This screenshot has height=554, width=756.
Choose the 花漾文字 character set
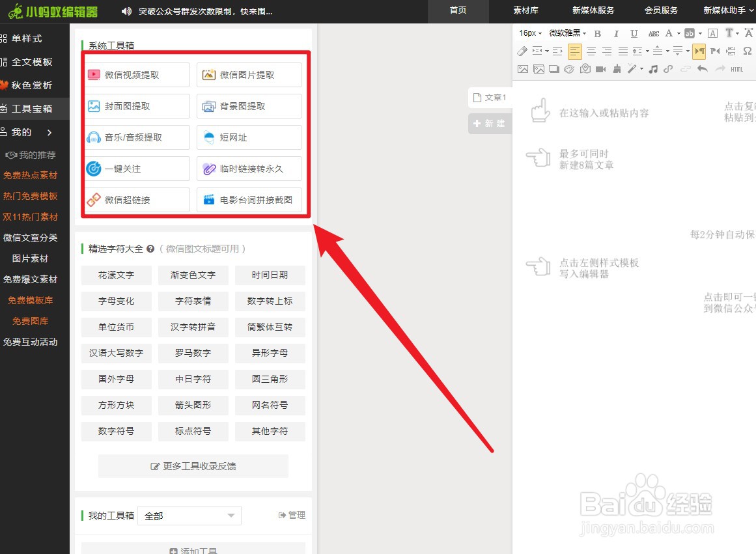pyautogui.click(x=116, y=275)
